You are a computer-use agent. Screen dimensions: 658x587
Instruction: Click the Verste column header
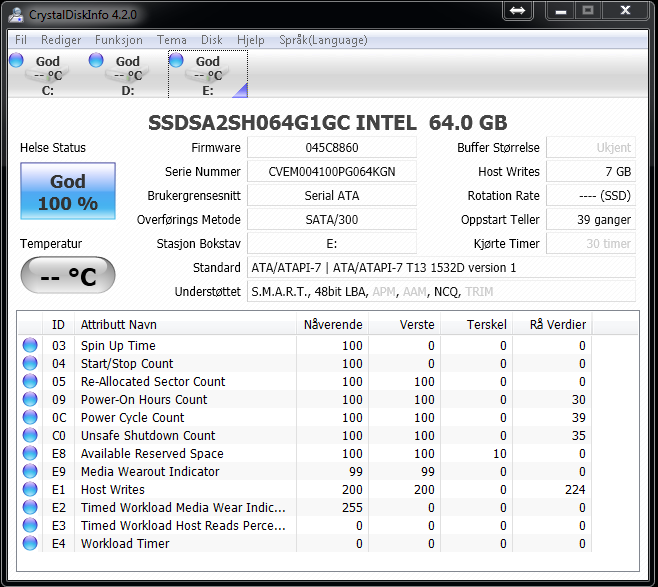405,324
